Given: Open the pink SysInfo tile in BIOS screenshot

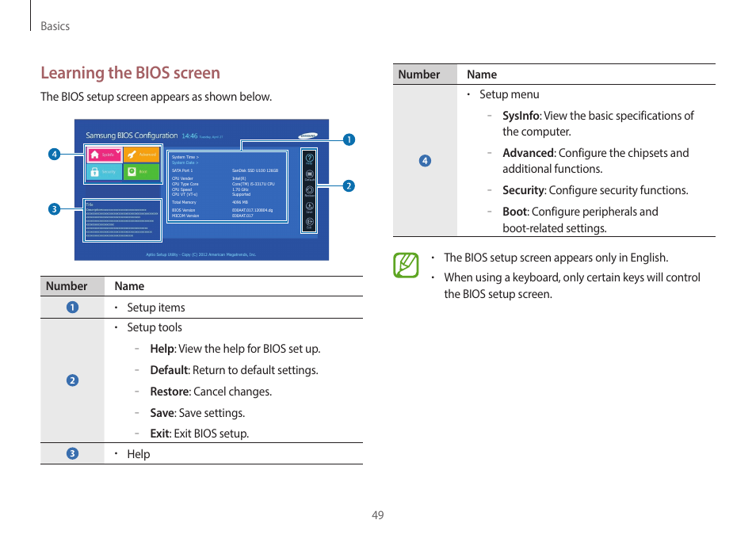Looking at the screenshot, I should [105, 155].
